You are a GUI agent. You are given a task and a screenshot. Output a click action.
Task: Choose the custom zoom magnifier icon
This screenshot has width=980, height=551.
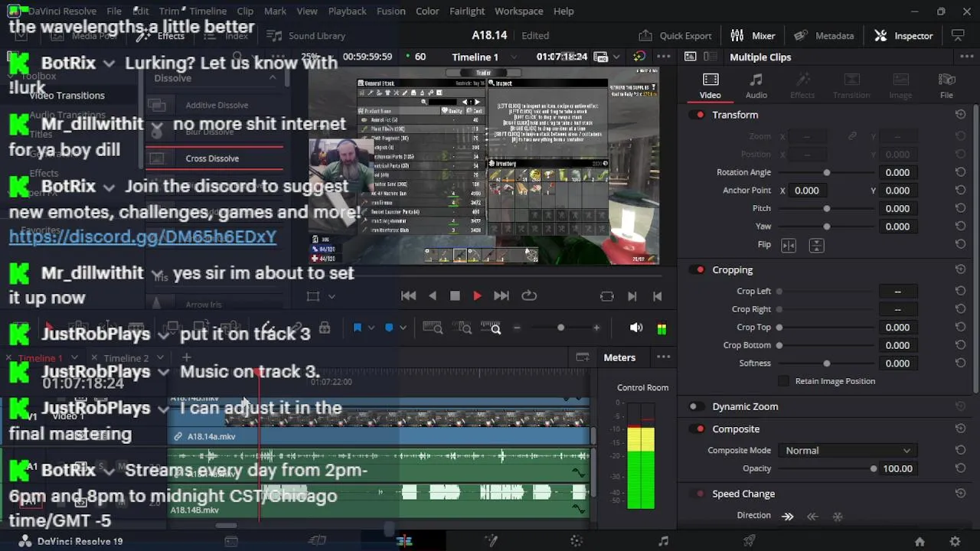click(491, 328)
